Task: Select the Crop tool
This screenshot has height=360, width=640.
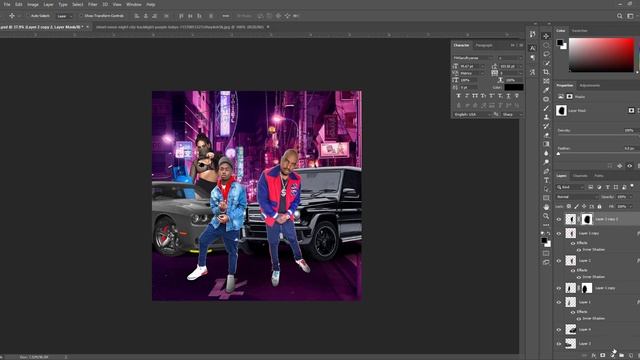Action: 546,72
